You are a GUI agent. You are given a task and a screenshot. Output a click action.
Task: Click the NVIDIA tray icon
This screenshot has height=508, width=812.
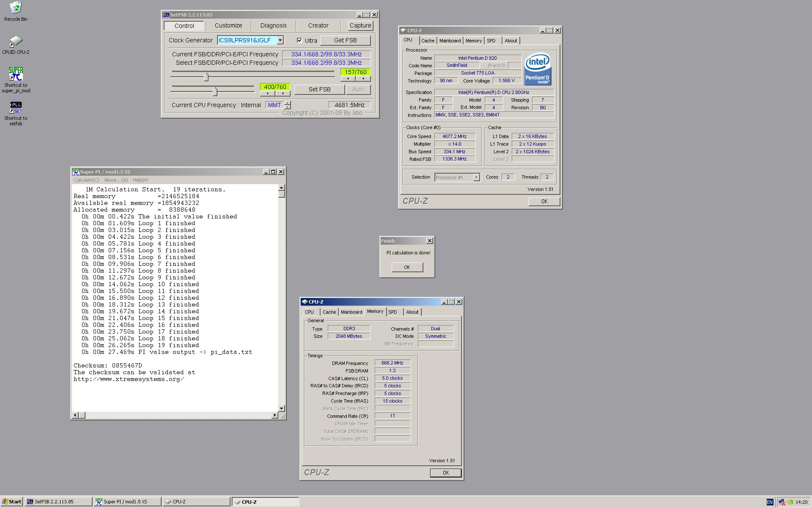(790, 502)
